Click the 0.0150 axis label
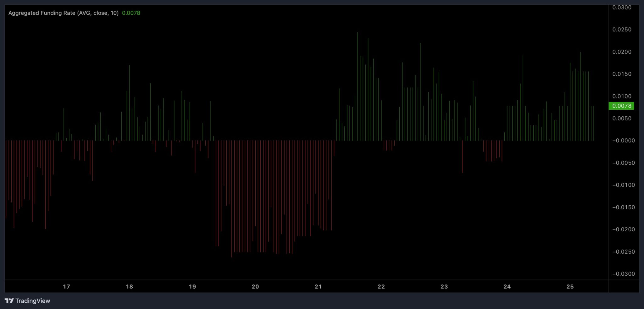This screenshot has height=309, width=644. 622,74
